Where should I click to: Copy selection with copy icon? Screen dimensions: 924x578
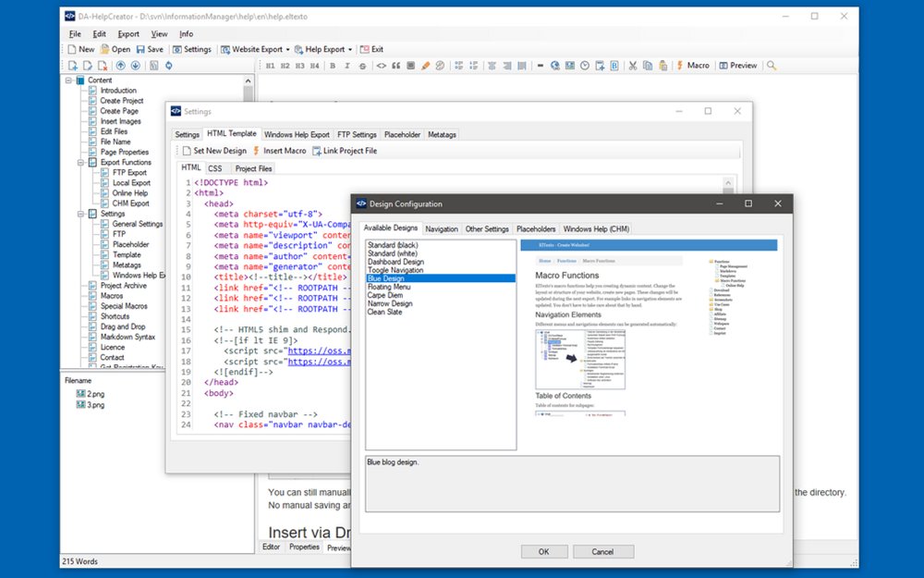tap(648, 66)
